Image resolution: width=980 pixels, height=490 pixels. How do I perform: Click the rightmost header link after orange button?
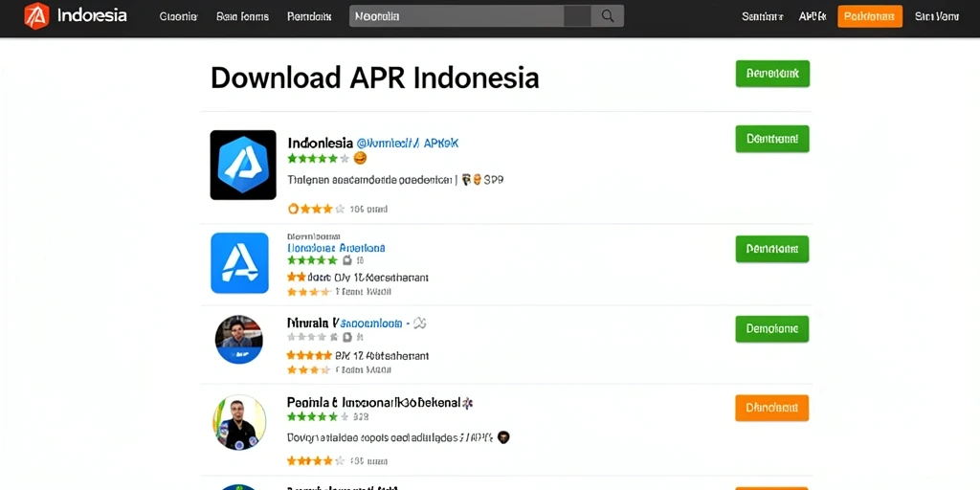coord(937,17)
